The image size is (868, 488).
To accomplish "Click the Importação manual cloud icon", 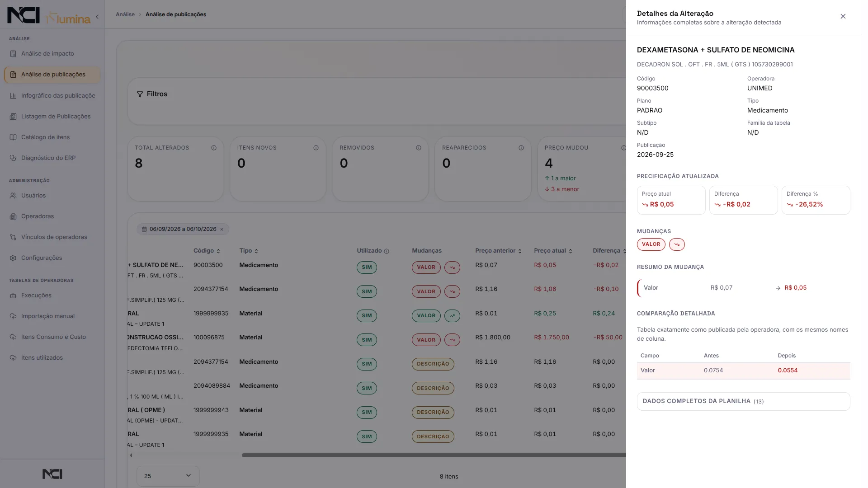I will click(x=13, y=316).
